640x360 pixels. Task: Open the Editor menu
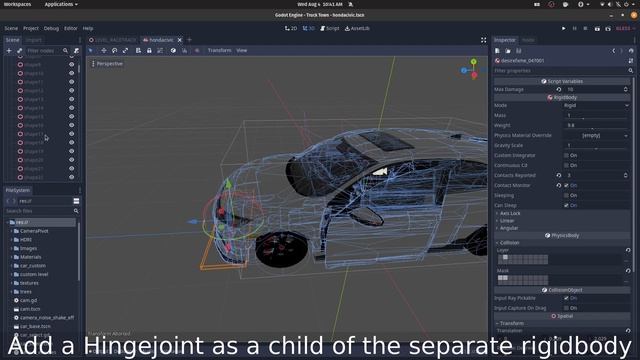(x=71, y=28)
